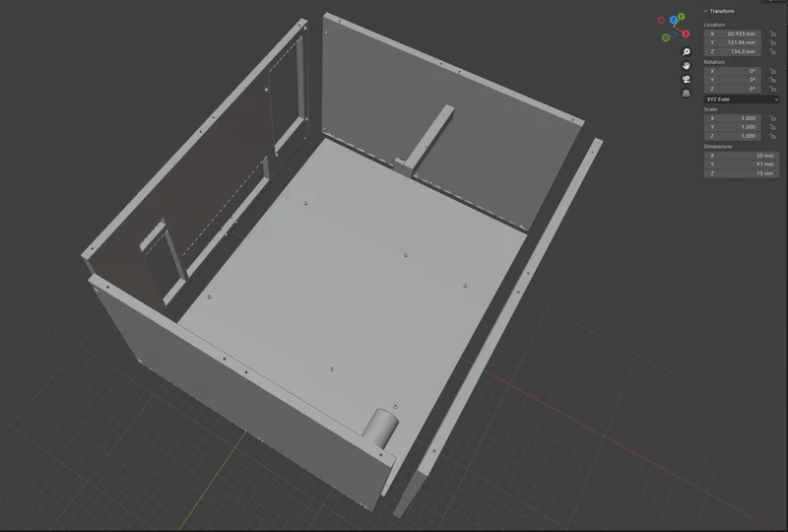The height and width of the screenshot is (532, 788).
Task: Toggle lock for Rotation Z
Action: point(772,89)
